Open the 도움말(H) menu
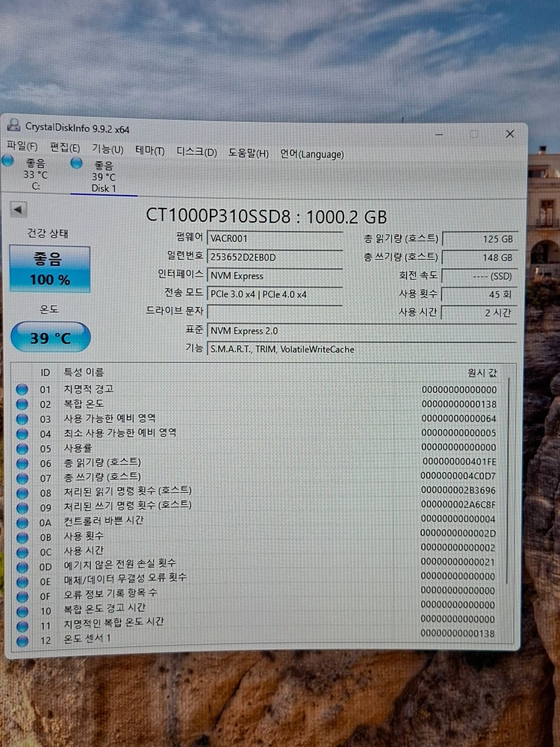The width and height of the screenshot is (560, 747). (248, 153)
